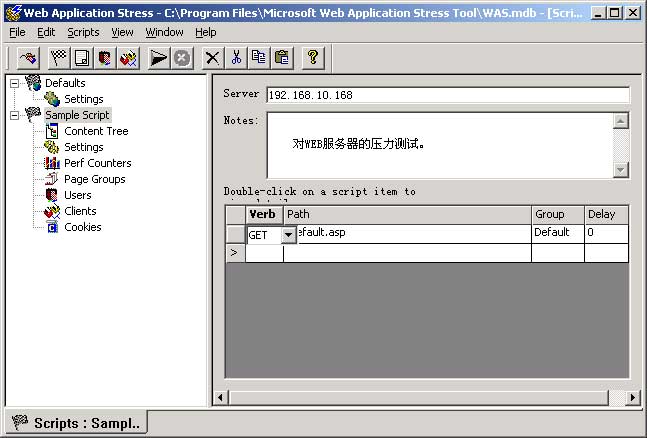This screenshot has height=438, width=647.
Task: Click the Cookies tree icon
Action: [x=52, y=227]
